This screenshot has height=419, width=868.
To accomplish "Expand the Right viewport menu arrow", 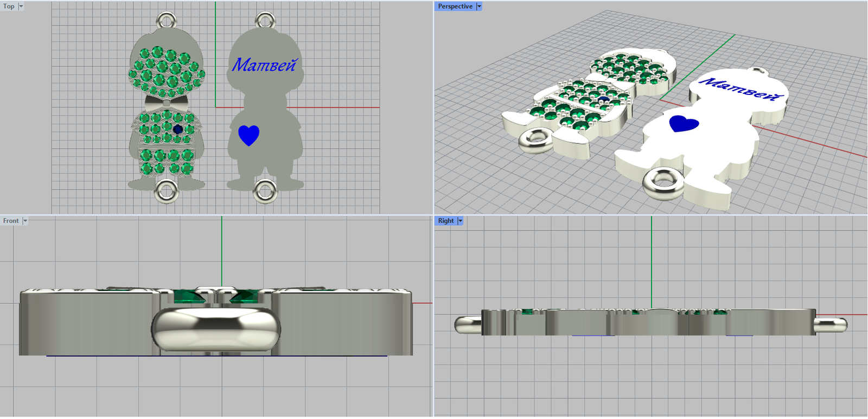I will 461,221.
